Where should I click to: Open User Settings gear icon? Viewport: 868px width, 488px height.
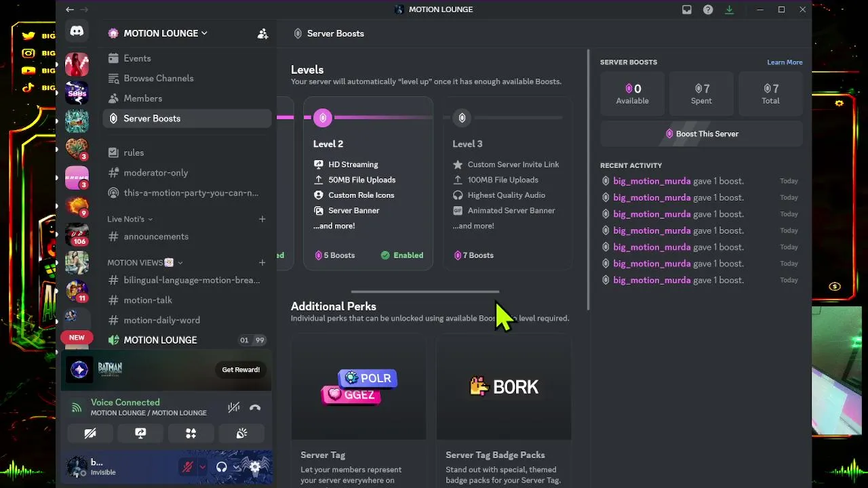coord(255,466)
